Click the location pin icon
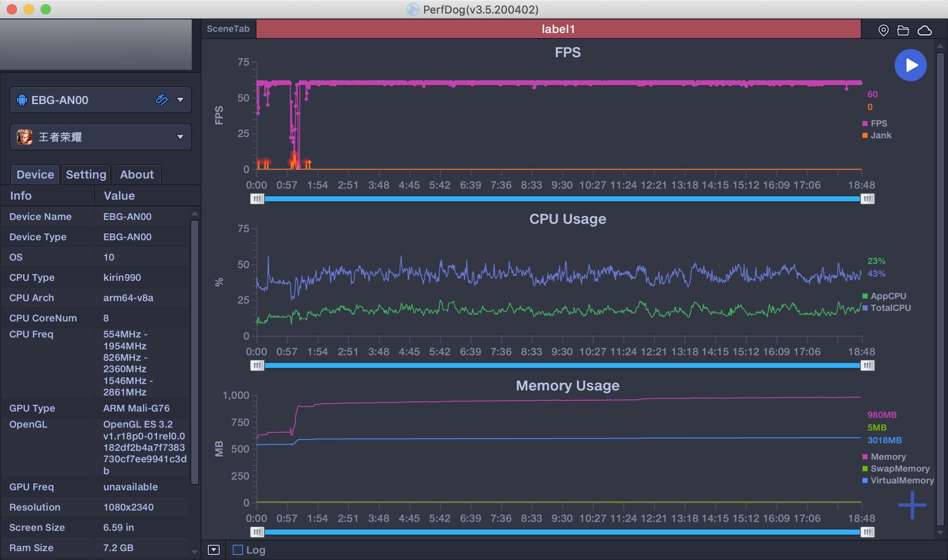The width and height of the screenshot is (948, 560). click(883, 31)
